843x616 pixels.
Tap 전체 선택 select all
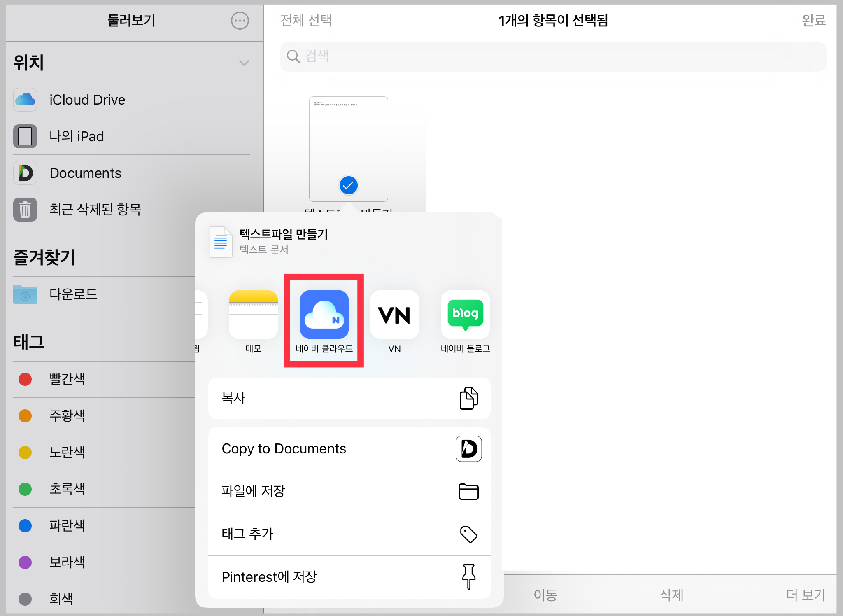(306, 20)
